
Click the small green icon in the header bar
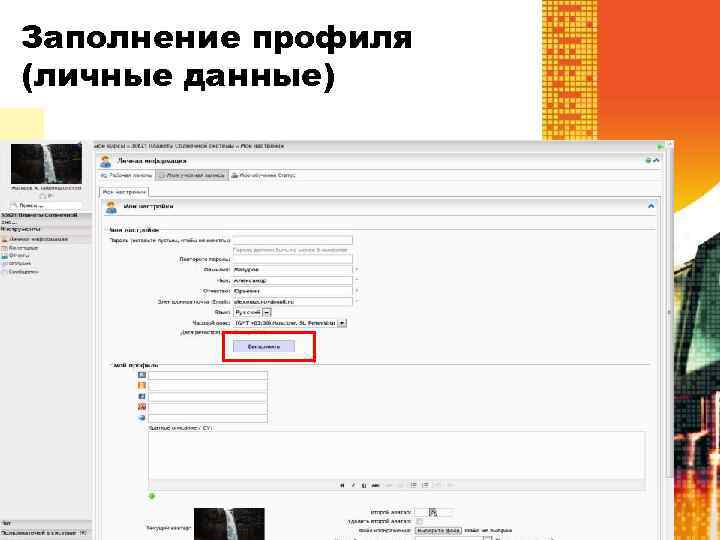(648, 161)
